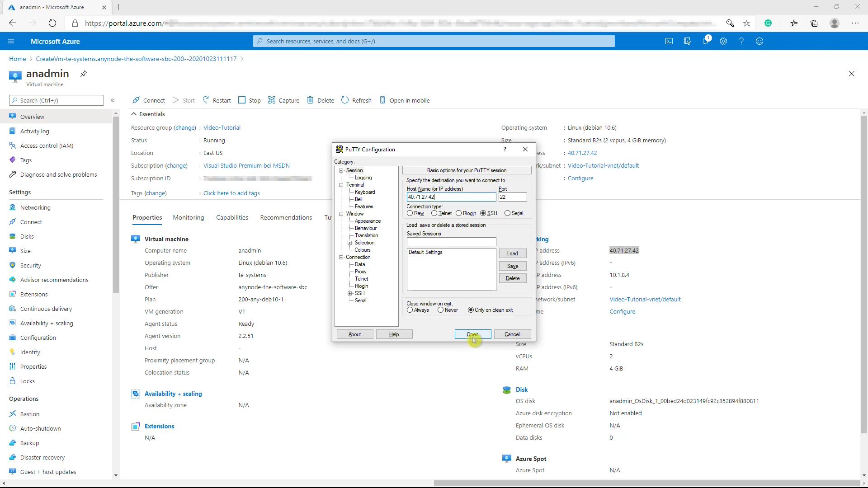The width and height of the screenshot is (868, 488).
Task: Open Auto-shutdown option
Action: (40, 428)
